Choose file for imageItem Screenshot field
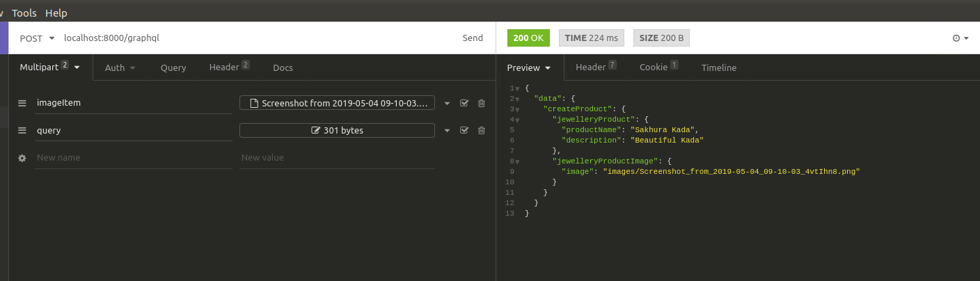 pos(337,103)
